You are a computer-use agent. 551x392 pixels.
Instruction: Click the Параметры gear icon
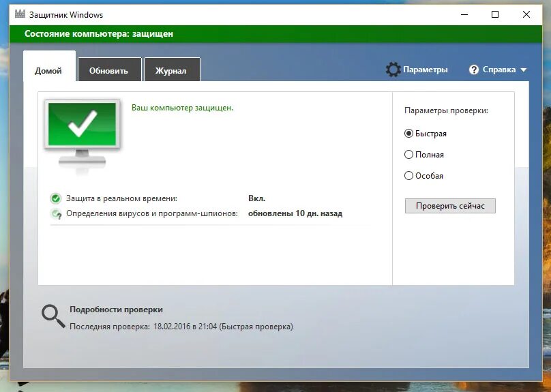coord(393,70)
